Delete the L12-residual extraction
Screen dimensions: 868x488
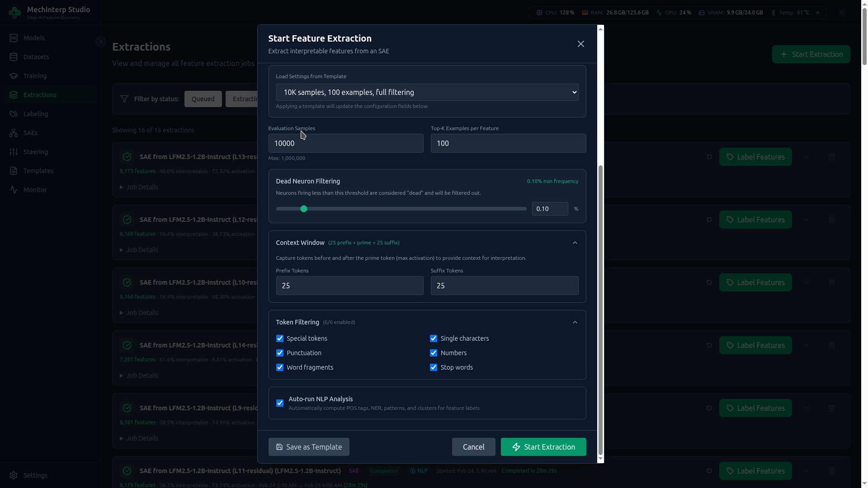[x=832, y=220]
